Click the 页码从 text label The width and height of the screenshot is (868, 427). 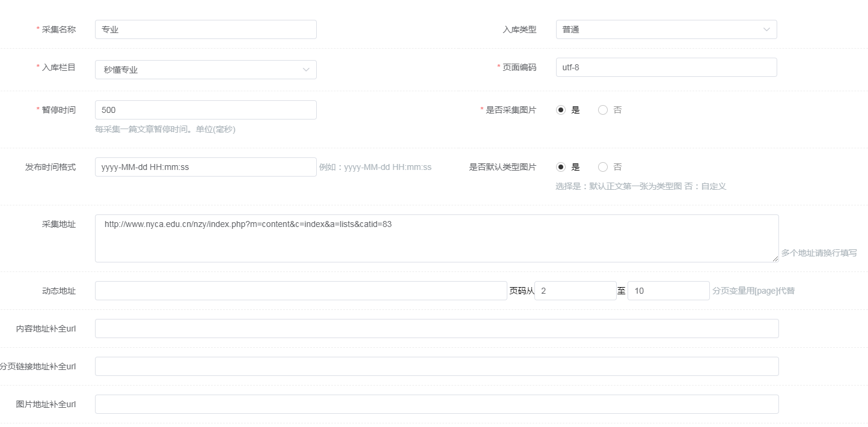point(522,291)
